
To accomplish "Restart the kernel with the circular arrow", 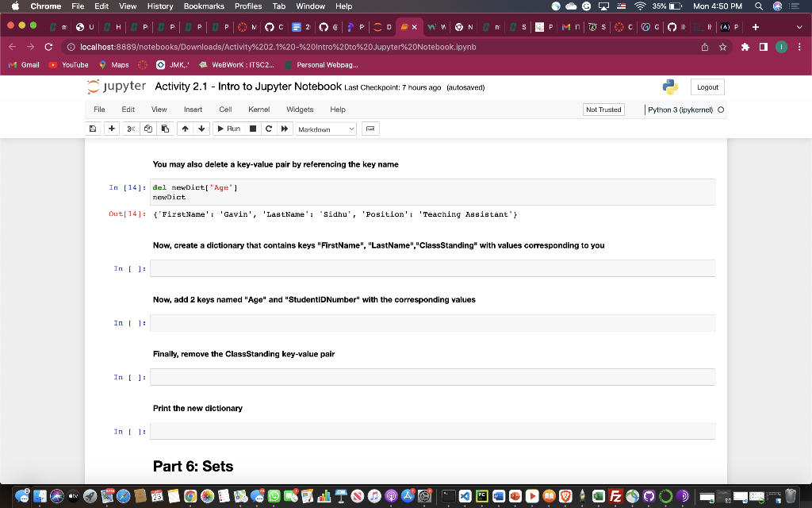I will tap(269, 129).
